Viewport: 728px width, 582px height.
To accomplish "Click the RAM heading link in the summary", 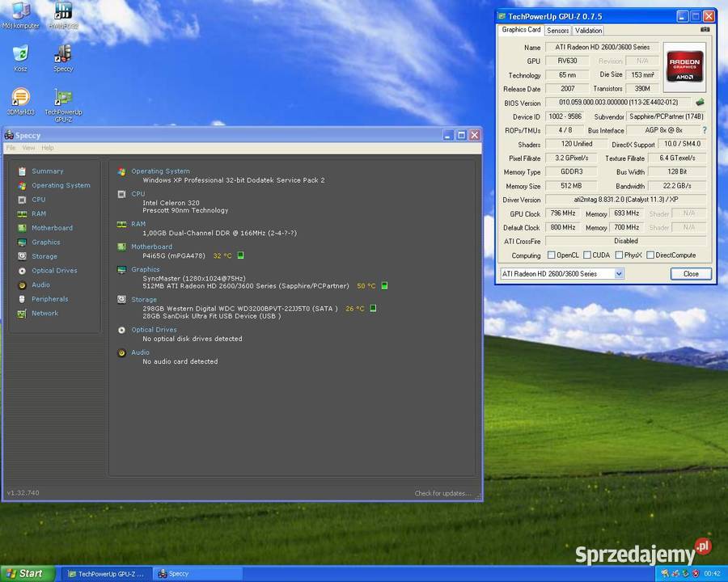I will [138, 224].
